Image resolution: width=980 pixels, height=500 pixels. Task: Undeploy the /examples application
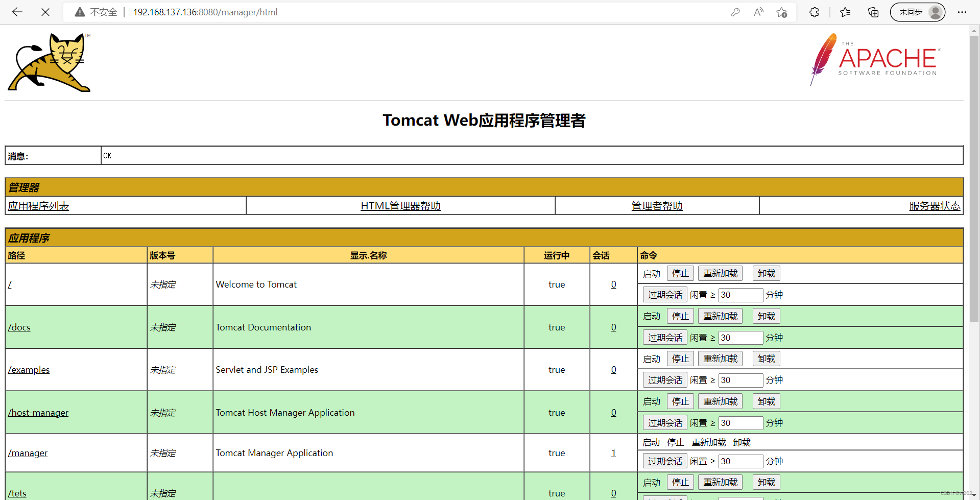point(767,359)
